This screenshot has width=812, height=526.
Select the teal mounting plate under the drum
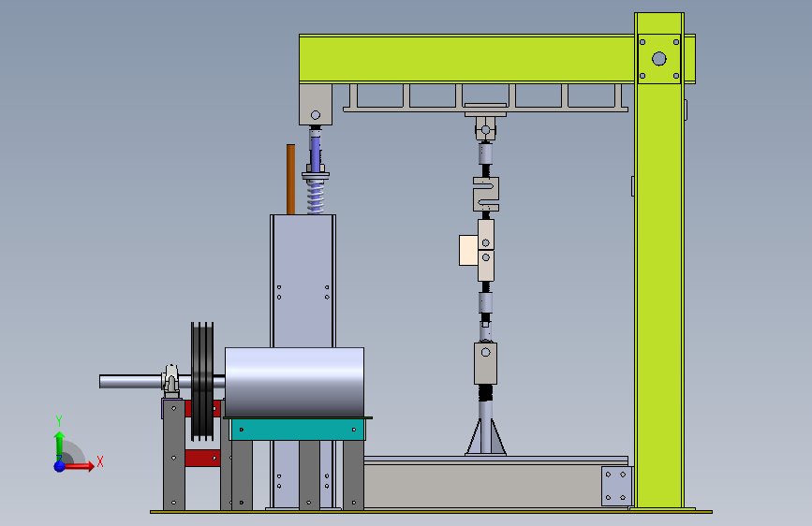pyautogui.click(x=297, y=430)
